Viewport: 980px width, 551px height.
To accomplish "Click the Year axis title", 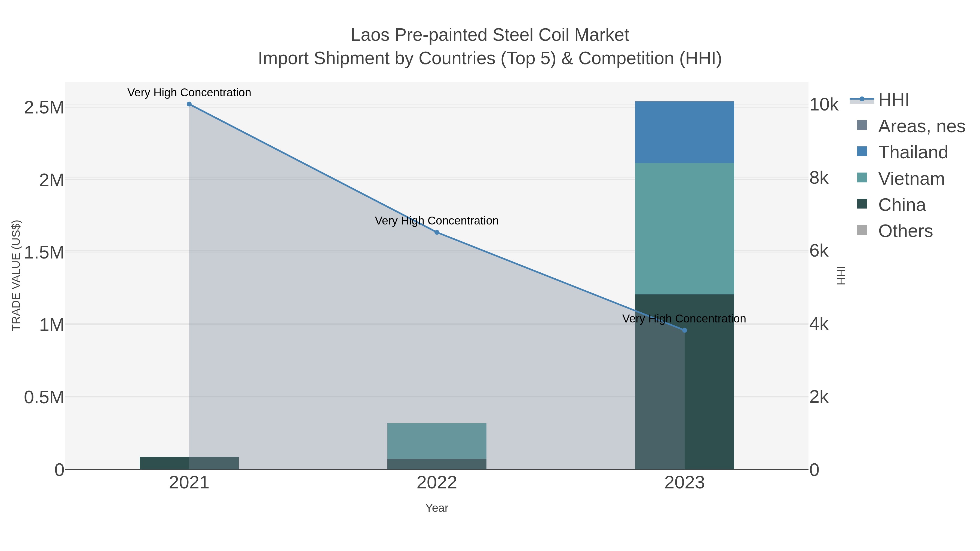I will (x=437, y=508).
